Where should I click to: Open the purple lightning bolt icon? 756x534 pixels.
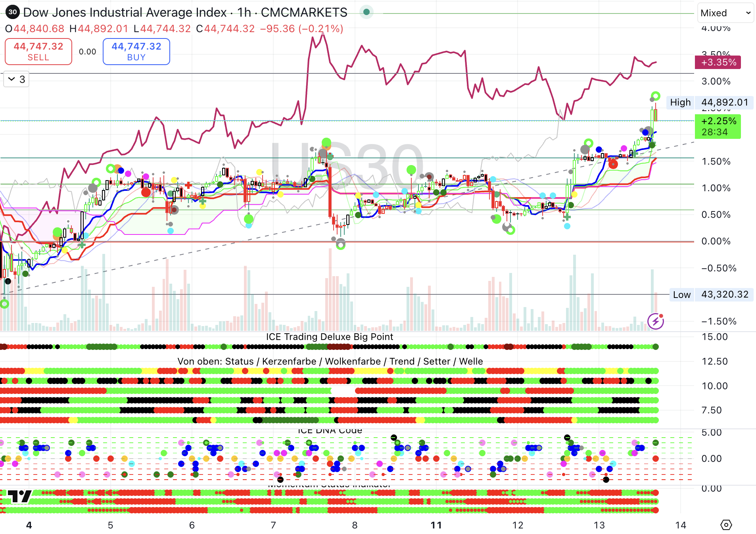[x=655, y=321]
